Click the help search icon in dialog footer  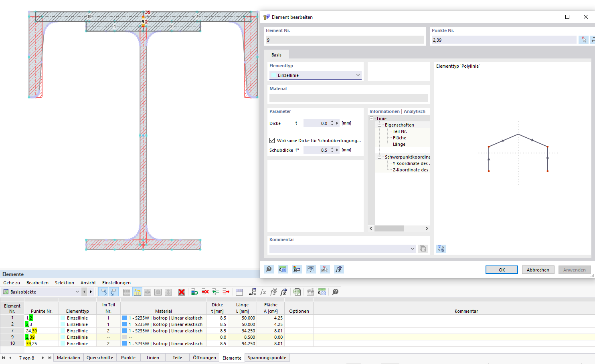pos(269,269)
